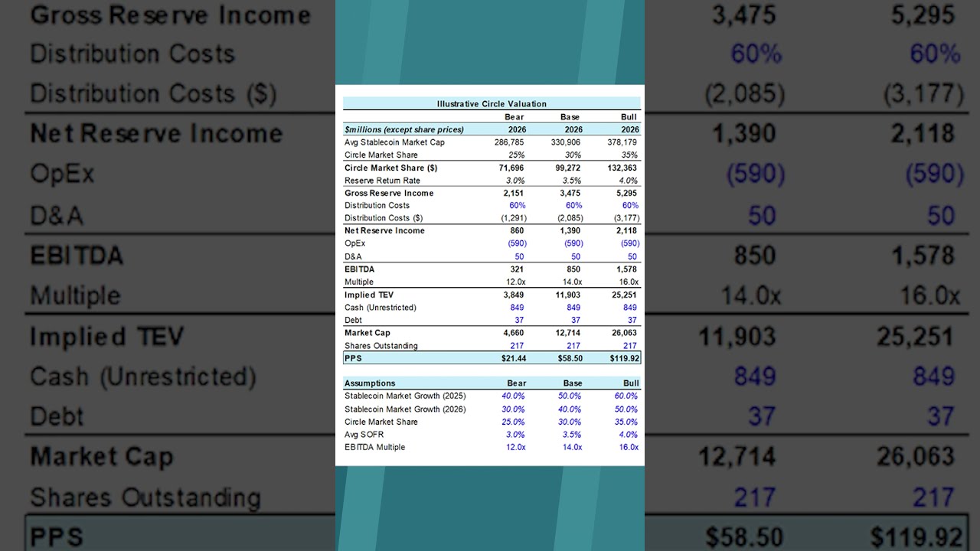Viewport: 980px width, 551px height.
Task: Click the 14.0x EBITDA Multiple Base value
Action: [572, 447]
